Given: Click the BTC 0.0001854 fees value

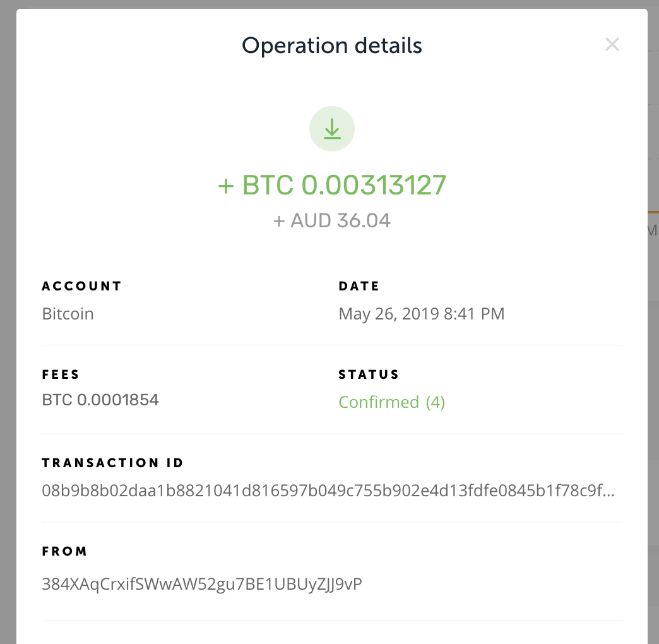Looking at the screenshot, I should click(100, 400).
